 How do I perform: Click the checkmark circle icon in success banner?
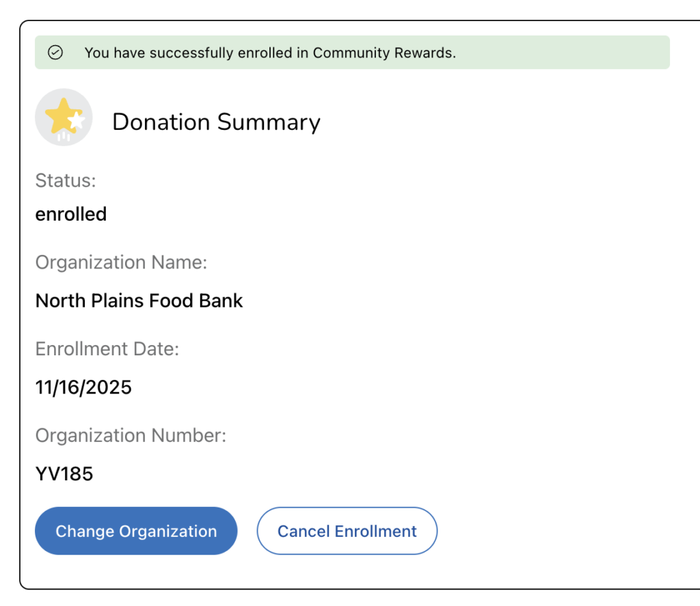point(55,53)
